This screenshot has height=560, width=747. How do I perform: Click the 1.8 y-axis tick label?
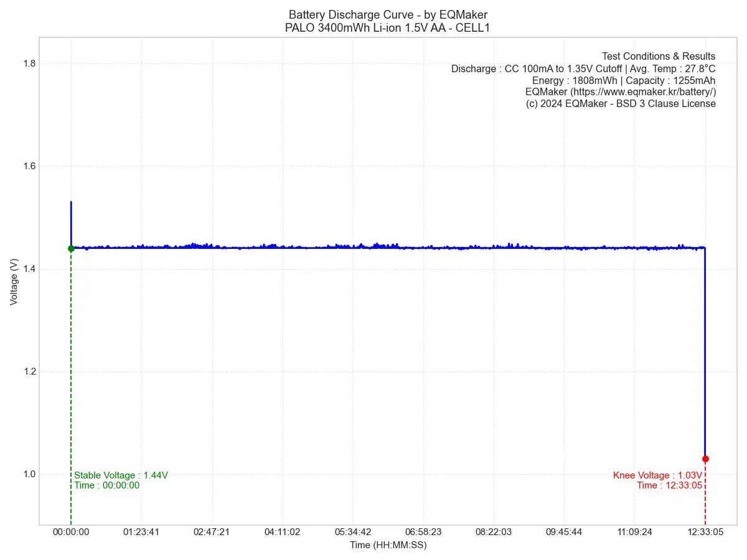click(29, 63)
